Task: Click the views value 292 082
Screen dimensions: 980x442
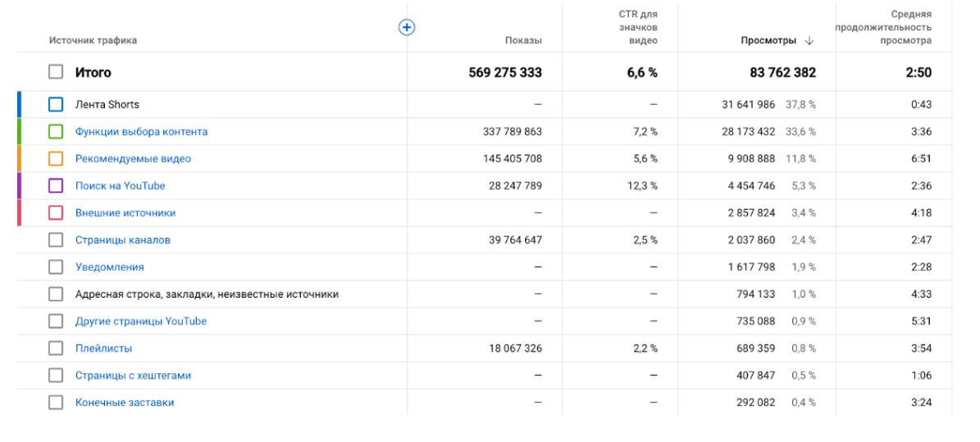Action: (x=755, y=403)
